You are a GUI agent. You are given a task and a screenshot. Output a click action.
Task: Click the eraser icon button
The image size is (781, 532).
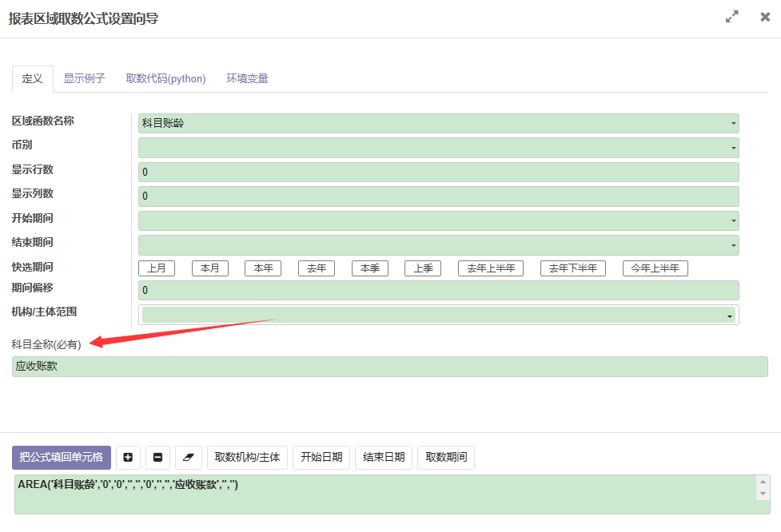pos(189,458)
